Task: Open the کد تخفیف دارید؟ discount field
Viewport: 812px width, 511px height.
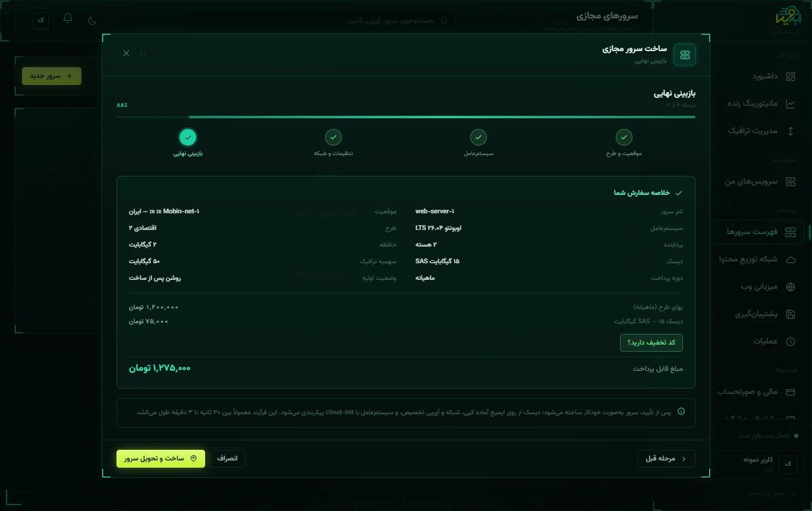Action: click(652, 343)
